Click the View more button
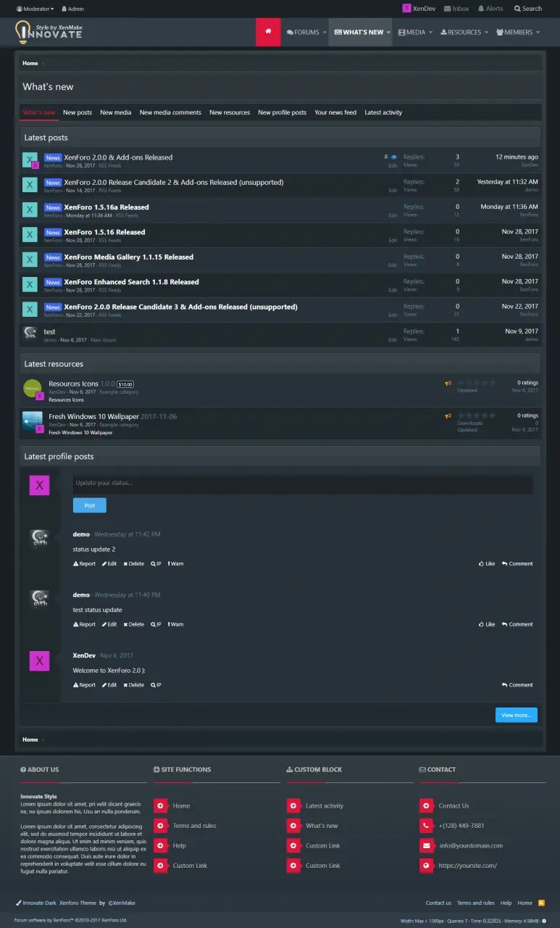The width and height of the screenshot is (560, 928). tap(517, 715)
